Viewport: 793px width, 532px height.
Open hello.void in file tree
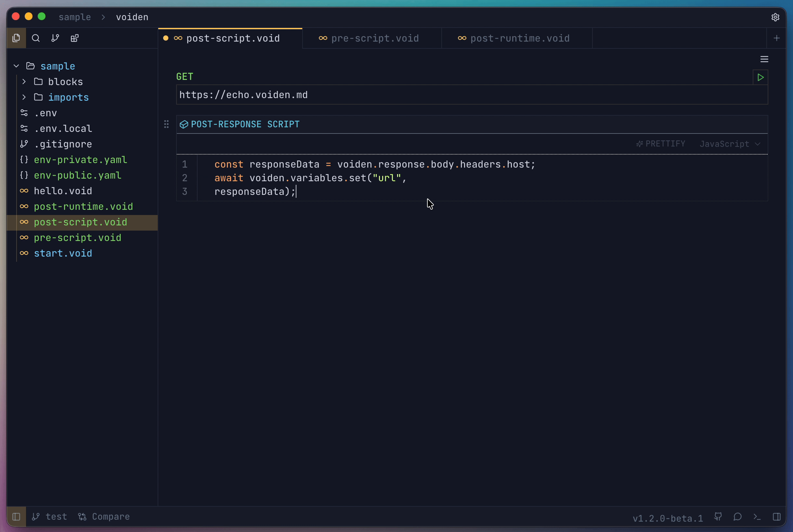(63, 191)
